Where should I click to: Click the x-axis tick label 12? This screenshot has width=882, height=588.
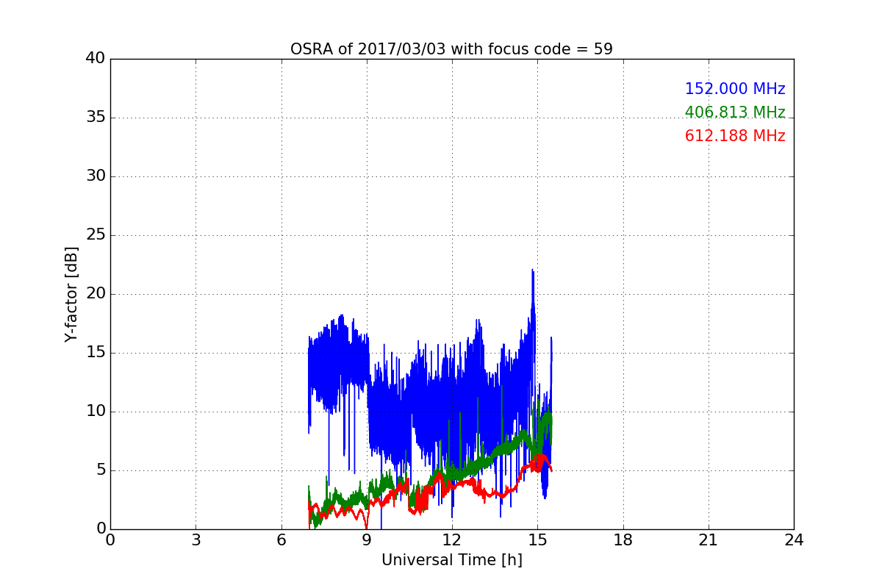coord(452,540)
